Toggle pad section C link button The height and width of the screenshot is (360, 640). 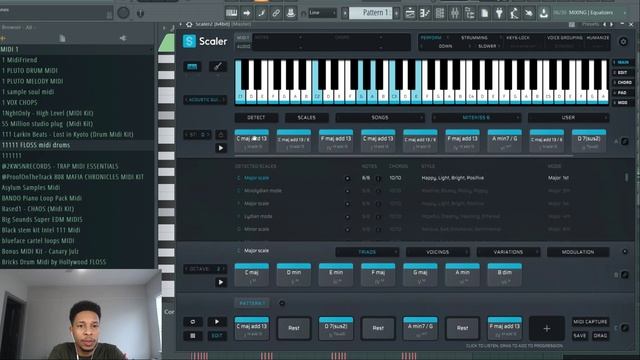coord(625,328)
